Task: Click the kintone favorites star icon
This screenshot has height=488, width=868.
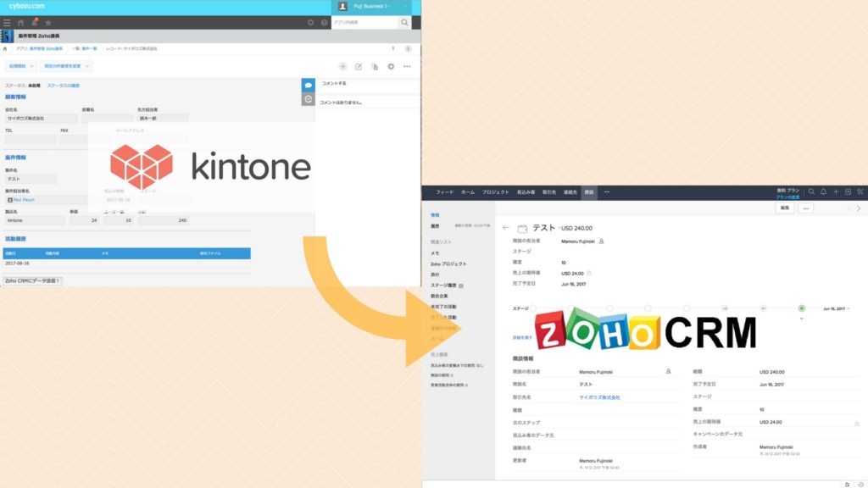Action: coord(47,22)
